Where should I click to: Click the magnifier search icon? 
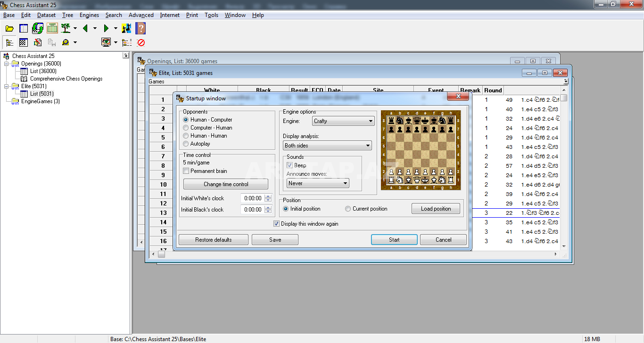click(65, 42)
